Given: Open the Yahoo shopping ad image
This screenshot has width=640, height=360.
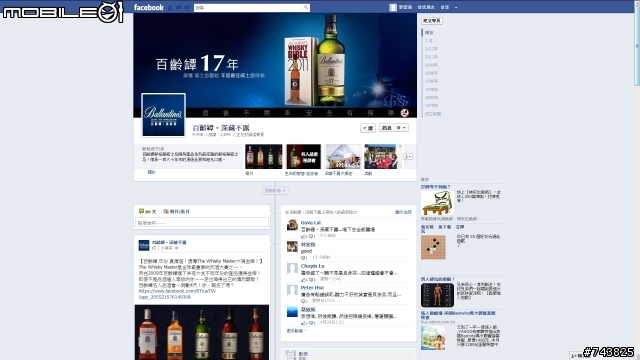Looking at the screenshot, I should pyautogui.click(x=433, y=338).
